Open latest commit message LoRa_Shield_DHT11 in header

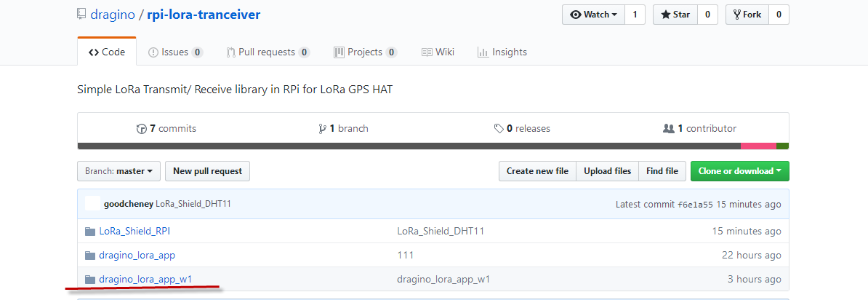point(193,203)
